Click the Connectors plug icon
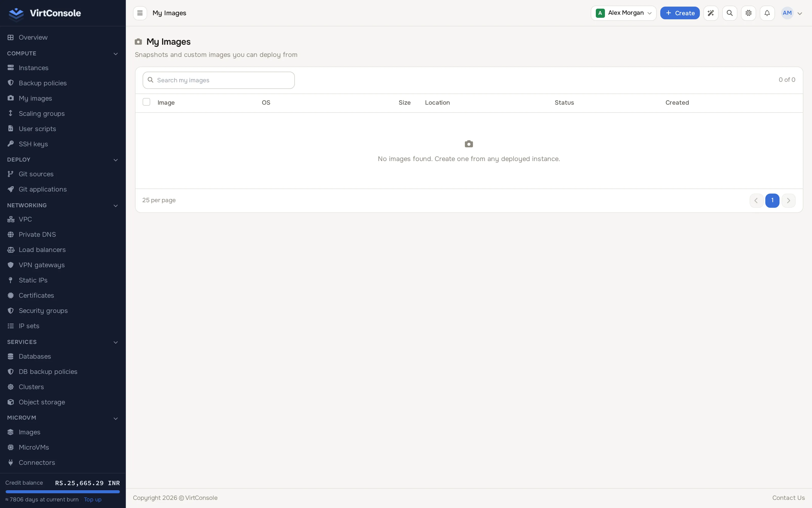Image resolution: width=812 pixels, height=508 pixels. tap(11, 462)
